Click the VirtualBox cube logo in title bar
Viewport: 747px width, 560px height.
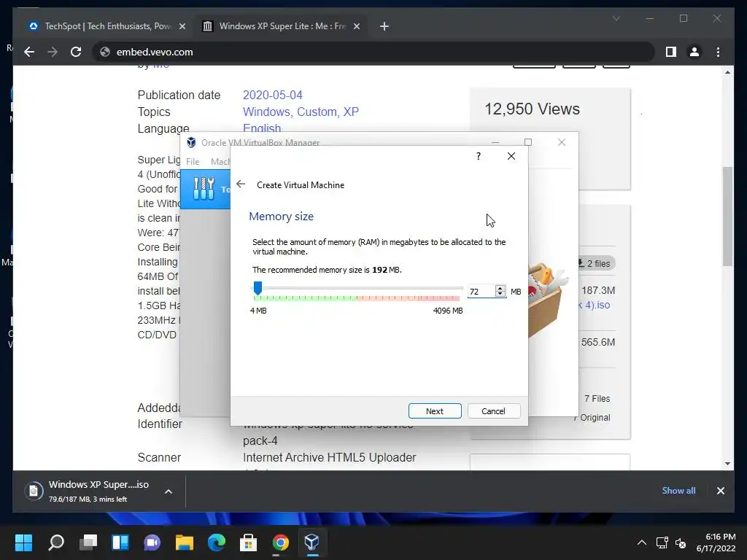[x=191, y=142]
